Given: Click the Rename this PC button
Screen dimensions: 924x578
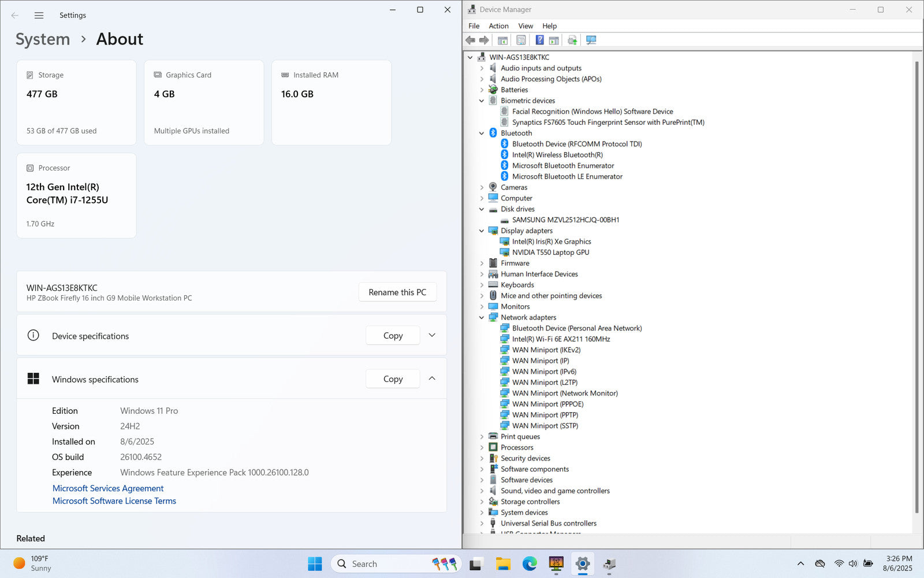Looking at the screenshot, I should click(397, 292).
